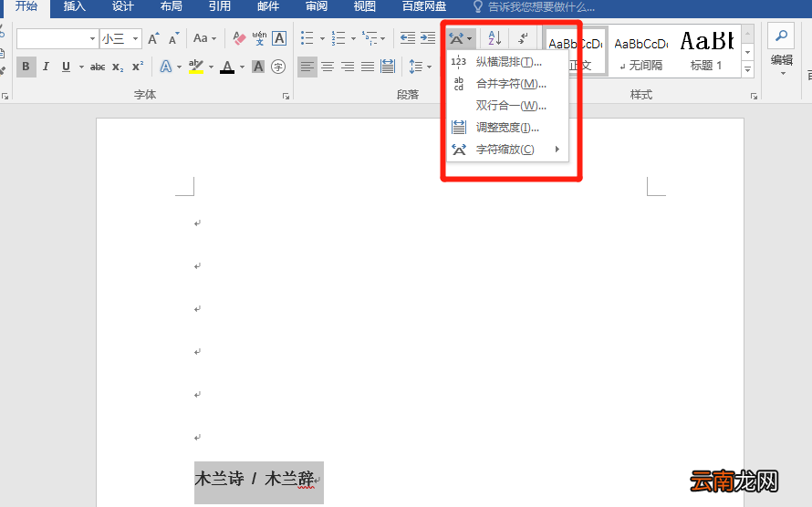Toggle subscript x₂ button
The height and width of the screenshot is (507, 812).
pos(118,67)
